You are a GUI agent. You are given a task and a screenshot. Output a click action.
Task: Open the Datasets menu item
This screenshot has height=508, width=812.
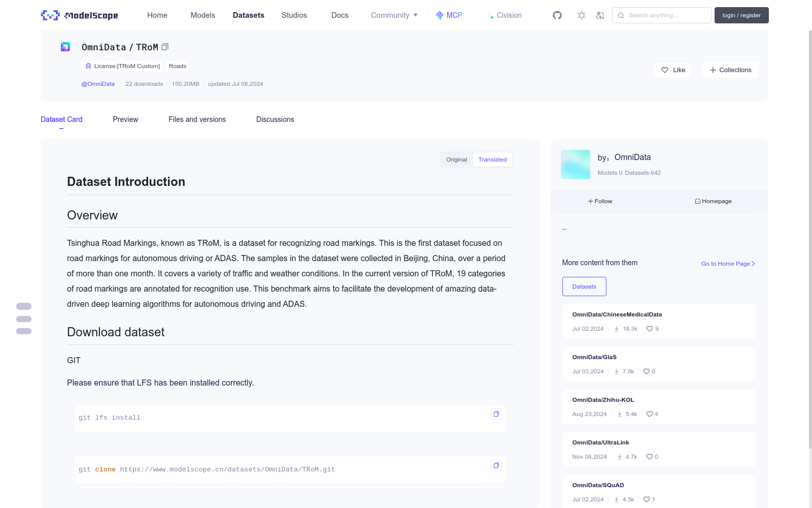249,15
